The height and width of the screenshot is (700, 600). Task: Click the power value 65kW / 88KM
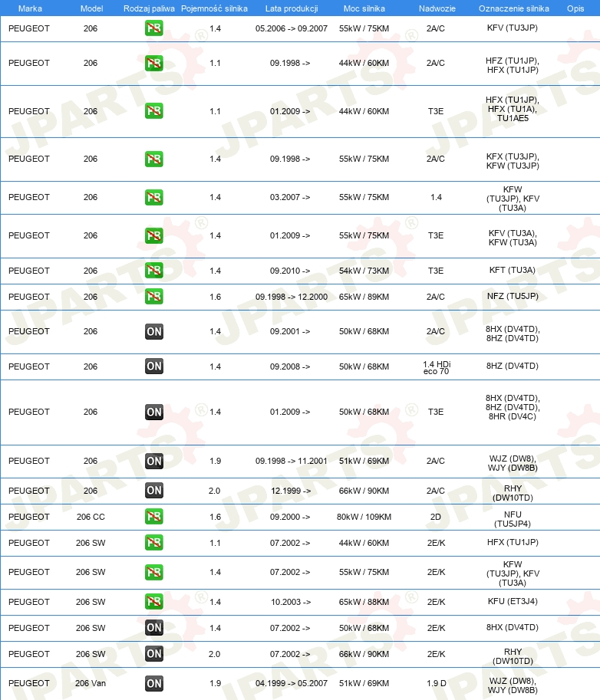coord(364,602)
